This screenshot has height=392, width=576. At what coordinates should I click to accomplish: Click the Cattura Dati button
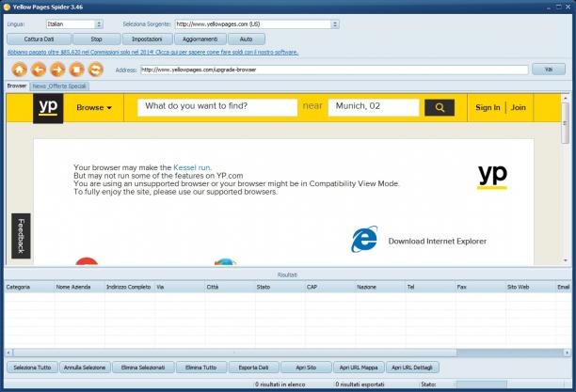pos(39,39)
